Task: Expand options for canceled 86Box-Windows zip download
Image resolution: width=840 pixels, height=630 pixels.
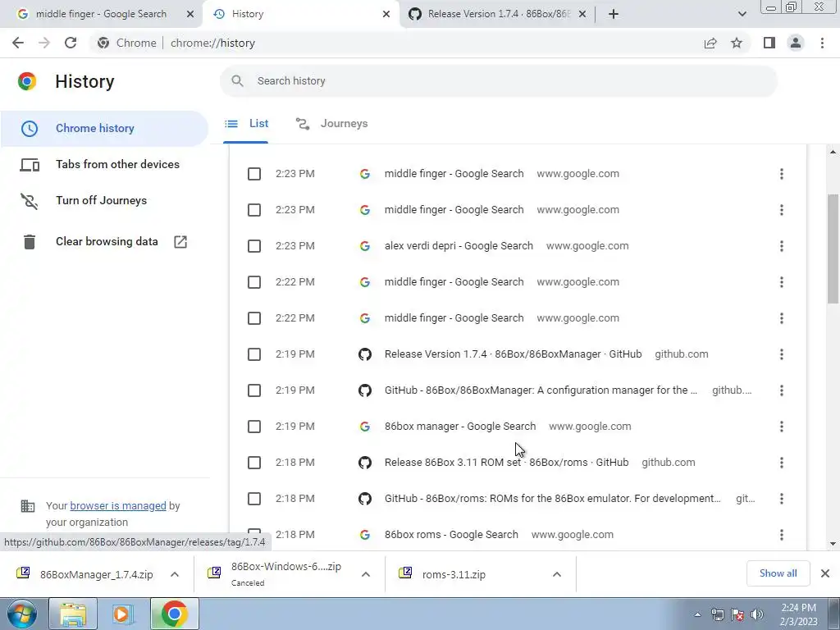Action: 366,574
